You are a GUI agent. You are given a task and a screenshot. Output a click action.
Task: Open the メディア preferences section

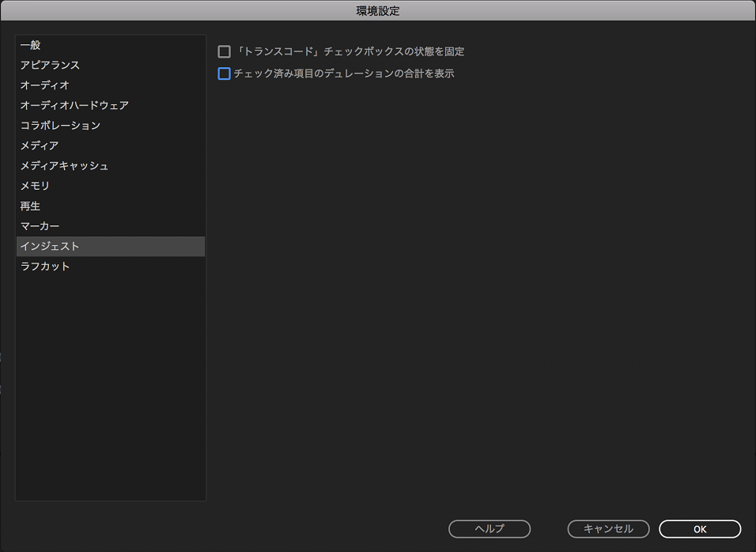point(40,146)
